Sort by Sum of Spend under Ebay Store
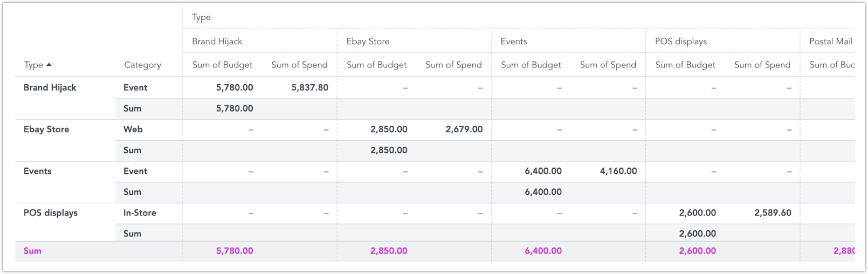Image resolution: width=868 pixels, height=274 pixels. point(453,65)
